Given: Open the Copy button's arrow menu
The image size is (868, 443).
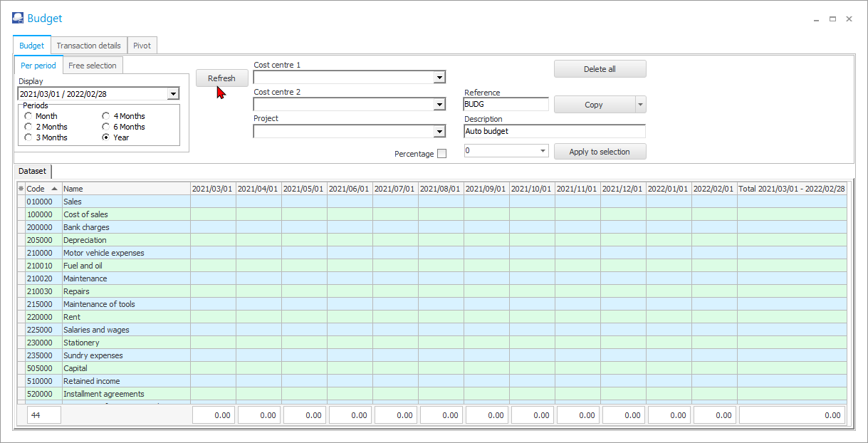Looking at the screenshot, I should [x=640, y=105].
